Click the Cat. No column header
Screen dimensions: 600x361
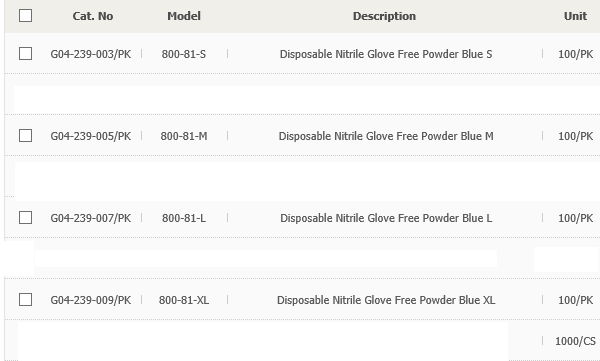click(93, 16)
